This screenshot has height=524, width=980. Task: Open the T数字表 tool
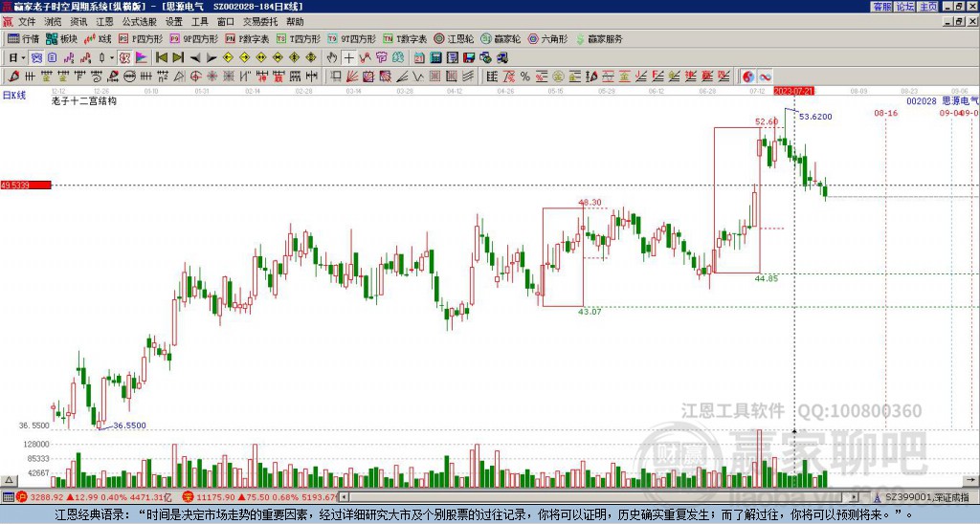[x=405, y=38]
